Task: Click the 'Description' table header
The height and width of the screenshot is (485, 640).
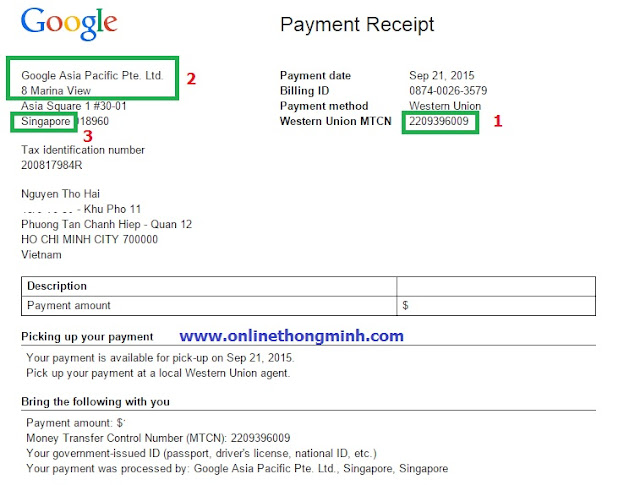Action: [209, 286]
